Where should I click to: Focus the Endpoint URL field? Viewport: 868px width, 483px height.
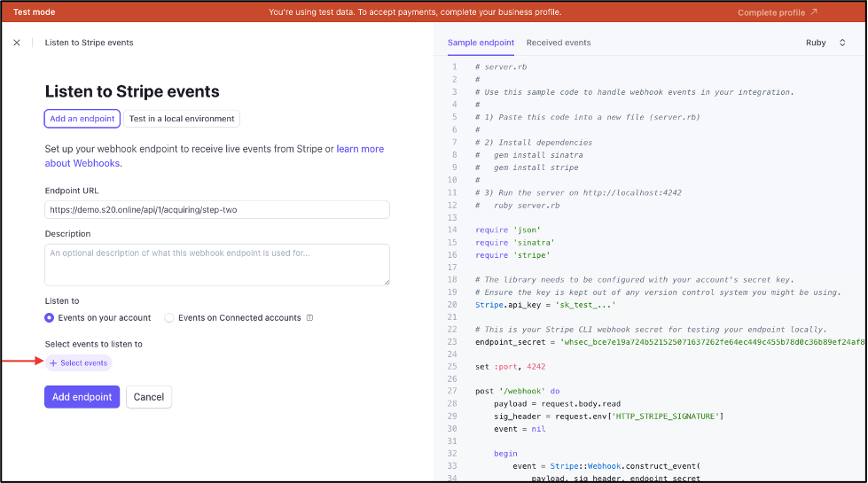pyautogui.click(x=217, y=210)
